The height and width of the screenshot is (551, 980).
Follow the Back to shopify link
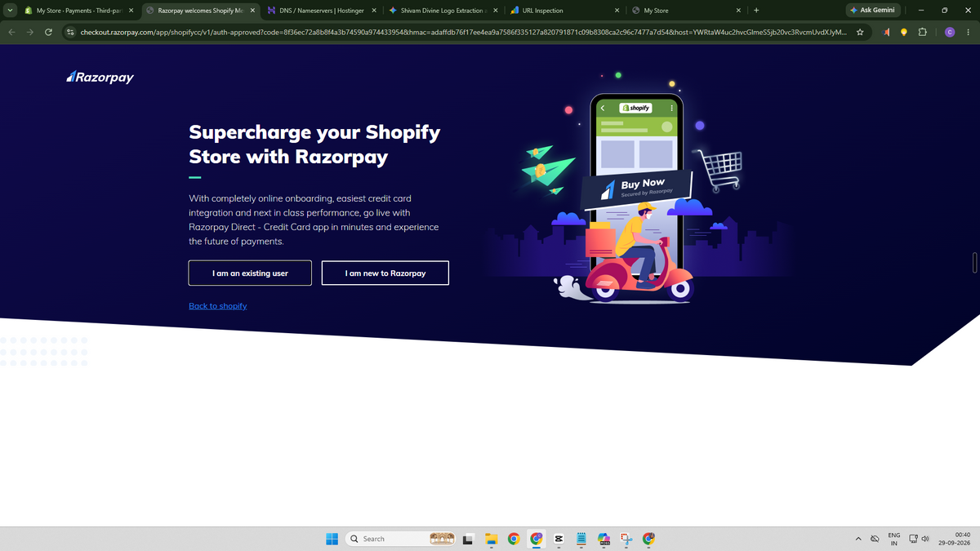[218, 306]
